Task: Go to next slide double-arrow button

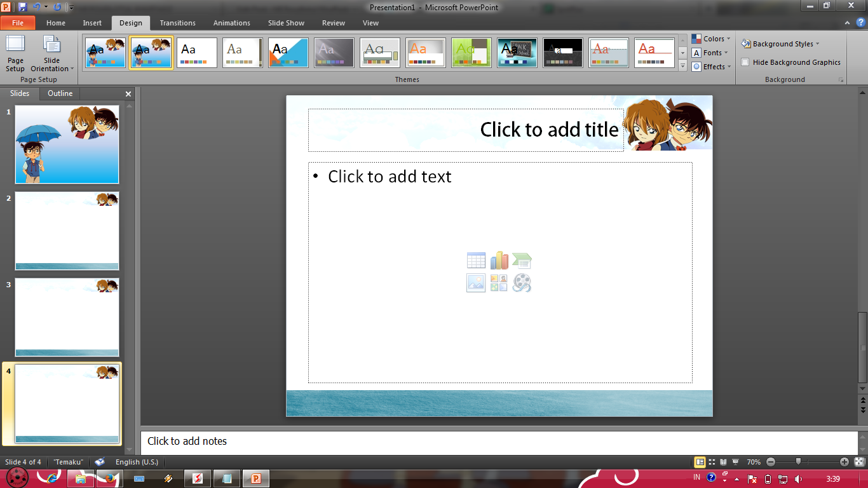Action: tap(863, 410)
